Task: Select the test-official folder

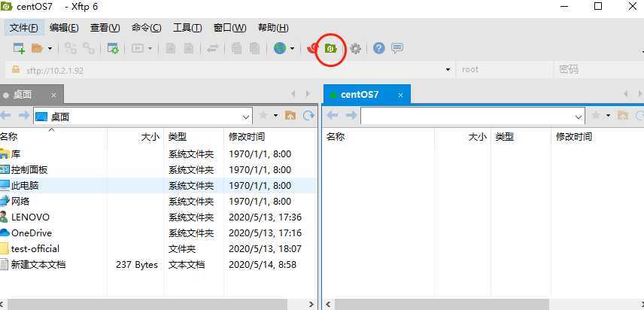Action: click(x=159, y=249)
